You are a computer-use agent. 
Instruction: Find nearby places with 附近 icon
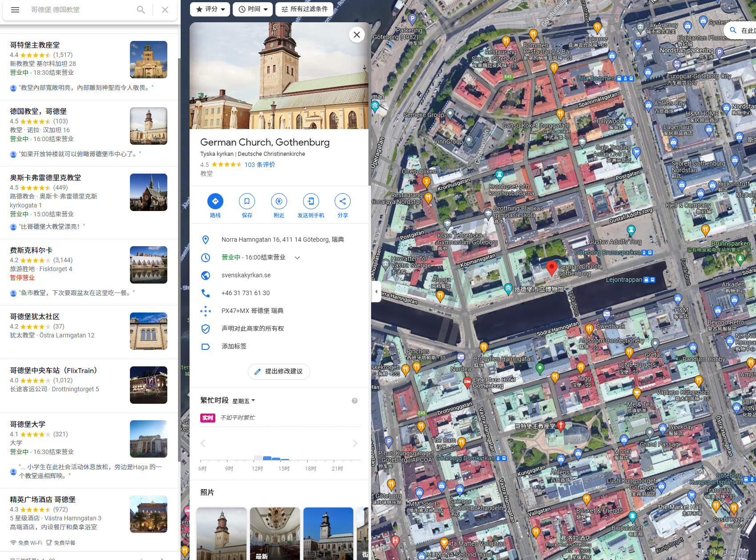point(279,201)
